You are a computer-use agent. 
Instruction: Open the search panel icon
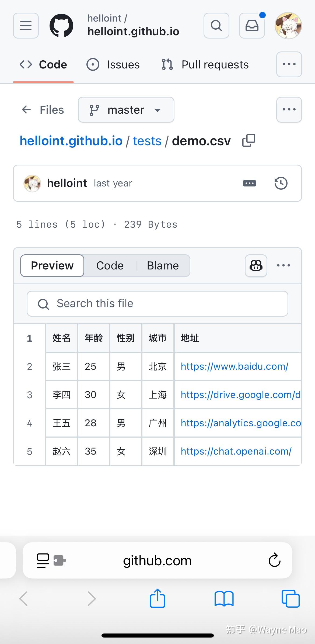pyautogui.click(x=216, y=25)
